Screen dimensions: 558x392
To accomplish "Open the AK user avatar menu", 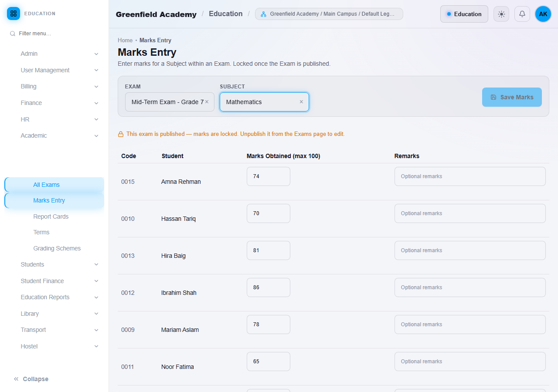I will tap(543, 14).
